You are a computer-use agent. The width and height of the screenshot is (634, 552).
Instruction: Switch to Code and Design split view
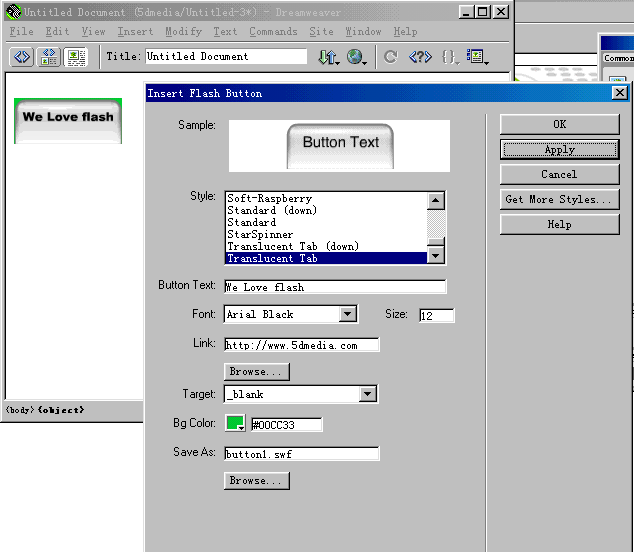click(49, 57)
